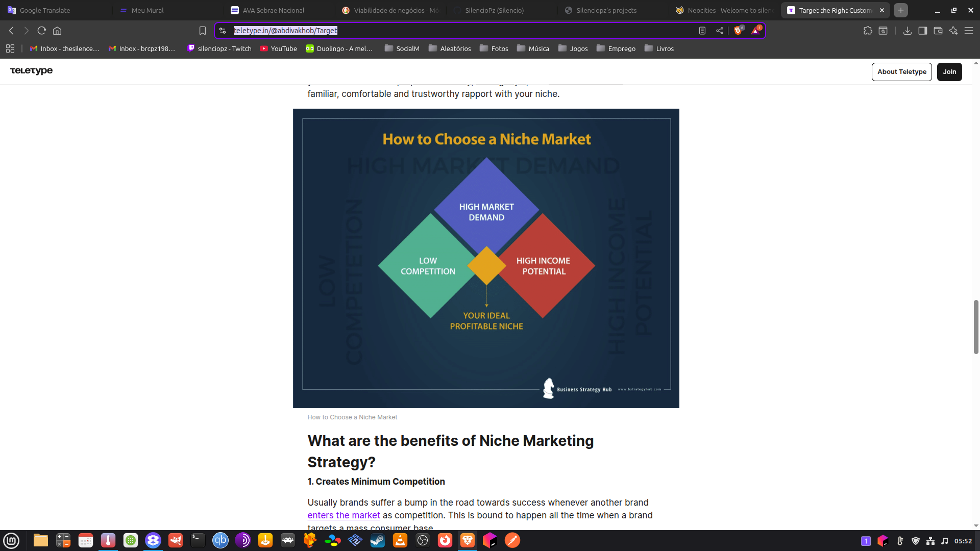
Task: Toggle reader mode icon in address bar
Action: (702, 31)
